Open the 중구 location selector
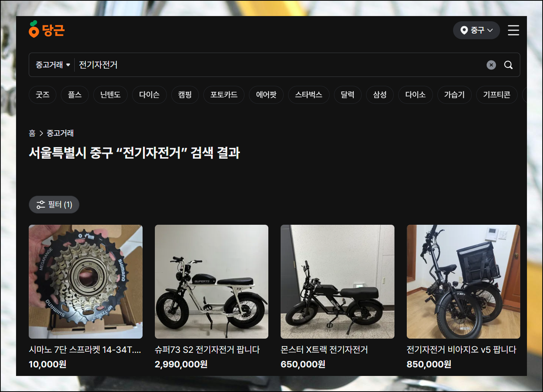 pyautogui.click(x=476, y=30)
